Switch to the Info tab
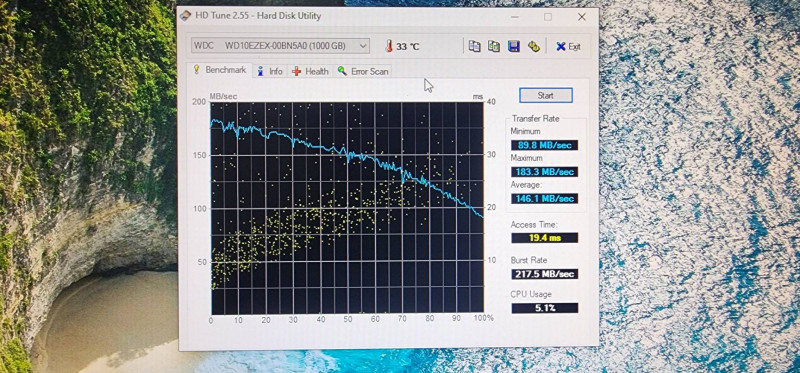The height and width of the screenshot is (373, 800). (x=270, y=71)
